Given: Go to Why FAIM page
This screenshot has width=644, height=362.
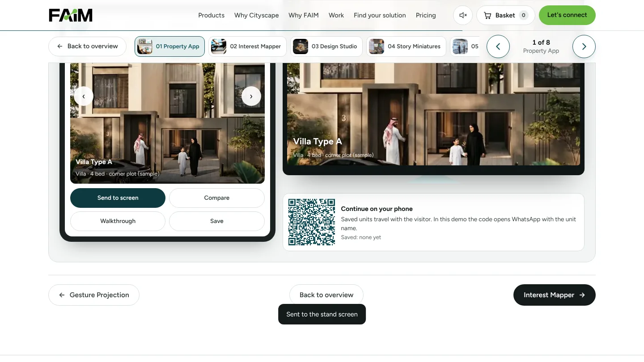Looking at the screenshot, I should [304, 15].
